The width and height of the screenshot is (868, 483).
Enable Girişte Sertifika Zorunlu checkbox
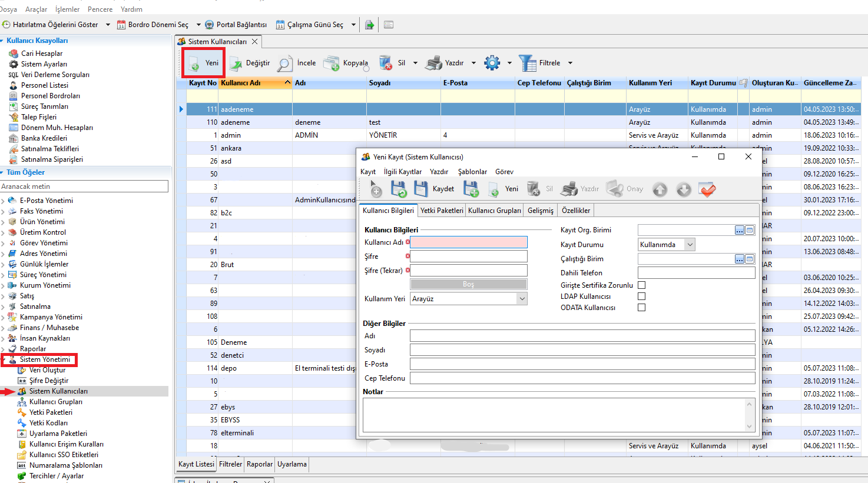pyautogui.click(x=641, y=285)
